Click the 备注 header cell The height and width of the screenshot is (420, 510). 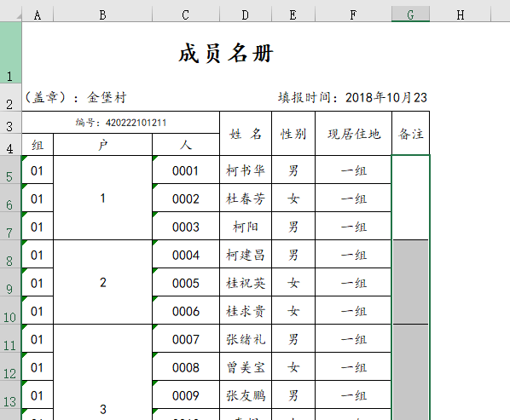click(x=411, y=134)
